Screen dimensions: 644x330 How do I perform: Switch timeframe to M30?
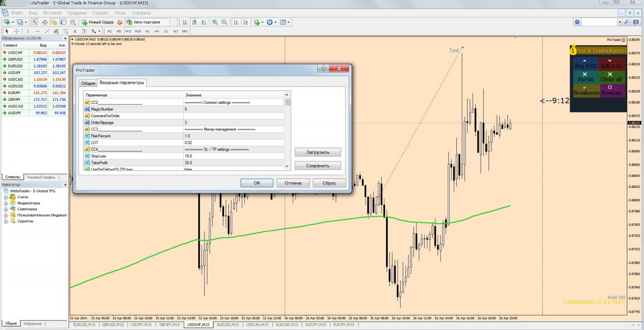point(138,31)
